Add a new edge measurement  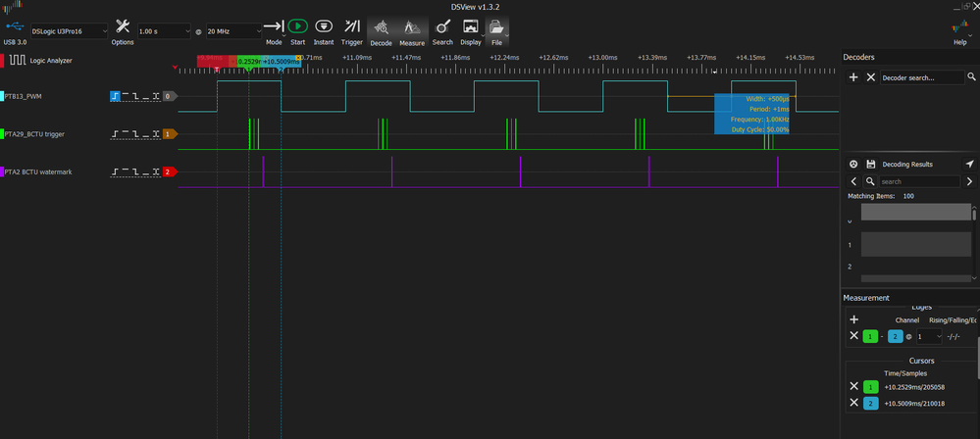coord(853,319)
